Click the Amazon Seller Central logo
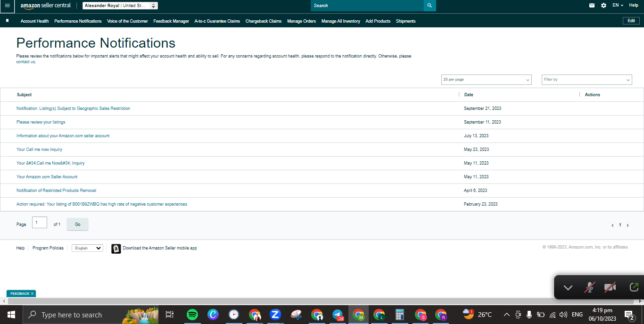Image resolution: width=644 pixels, height=324 pixels. tap(46, 6)
